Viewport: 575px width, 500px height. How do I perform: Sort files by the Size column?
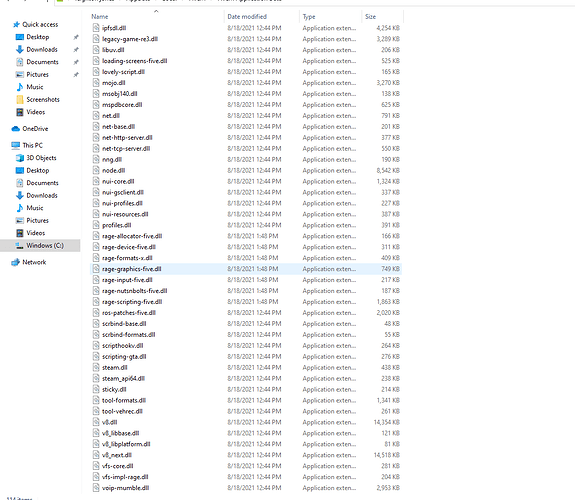coord(370,17)
